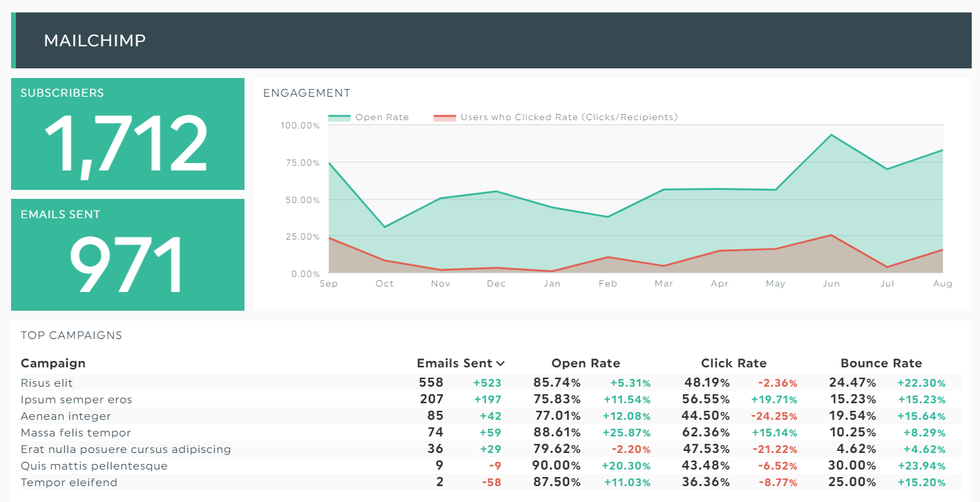Click the Emails Sent 971 widget
The width and height of the screenshot is (980, 502).
pos(128,255)
